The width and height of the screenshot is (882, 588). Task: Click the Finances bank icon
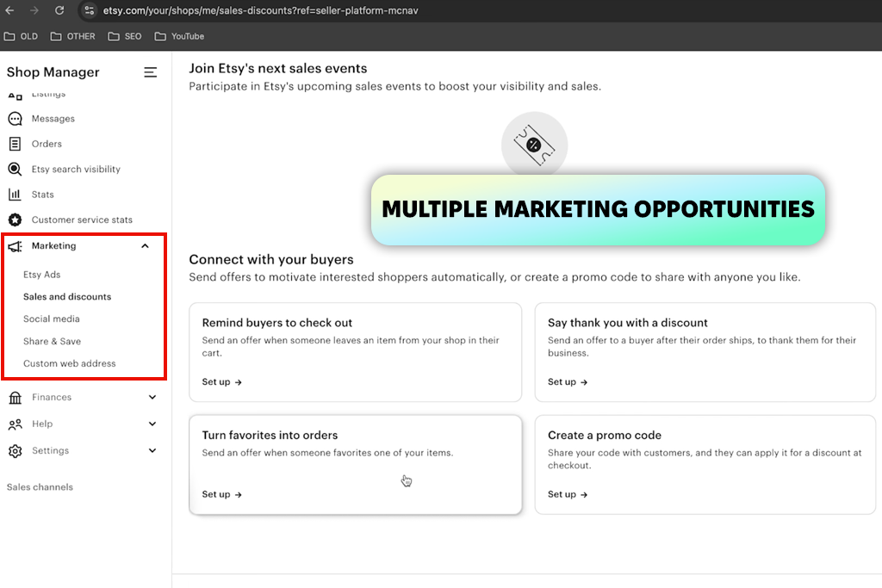(16, 398)
